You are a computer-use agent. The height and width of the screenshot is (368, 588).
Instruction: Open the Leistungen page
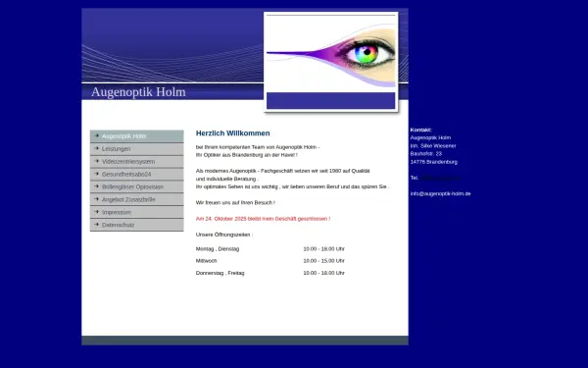tap(137, 149)
